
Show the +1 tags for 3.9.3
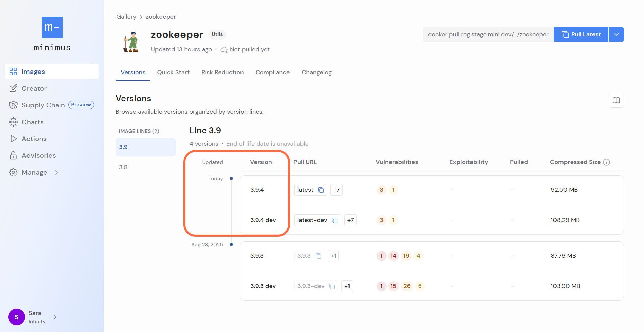point(333,256)
